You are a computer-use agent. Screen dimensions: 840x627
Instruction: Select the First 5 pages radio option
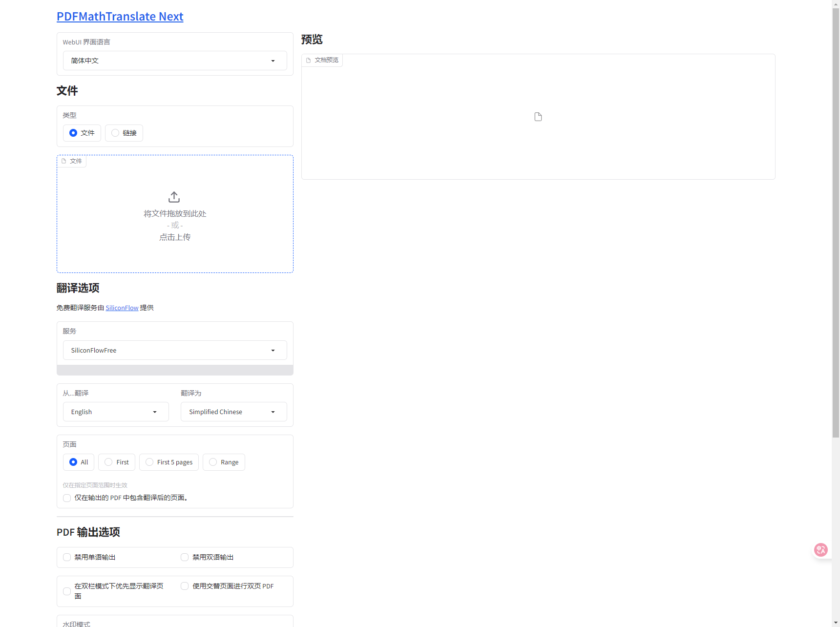coord(150,462)
